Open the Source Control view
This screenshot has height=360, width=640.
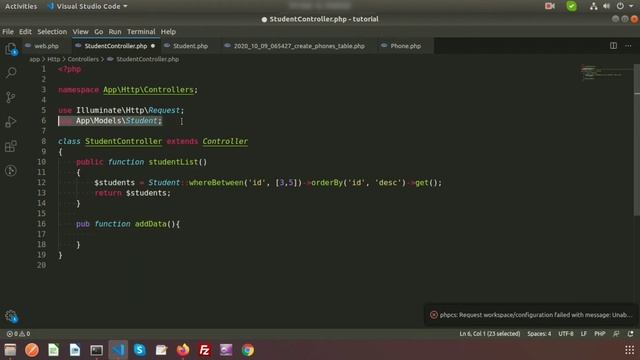[x=11, y=97]
